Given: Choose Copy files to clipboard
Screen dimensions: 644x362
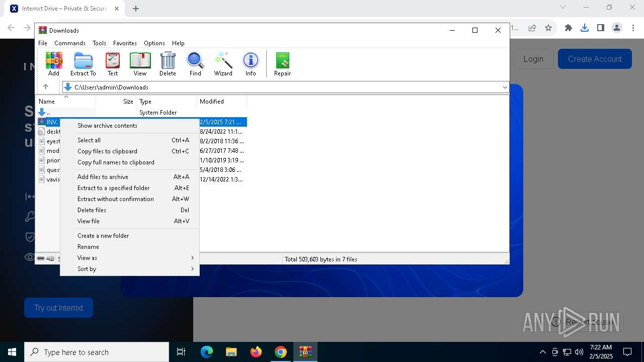Looking at the screenshot, I should click(x=129, y=151).
